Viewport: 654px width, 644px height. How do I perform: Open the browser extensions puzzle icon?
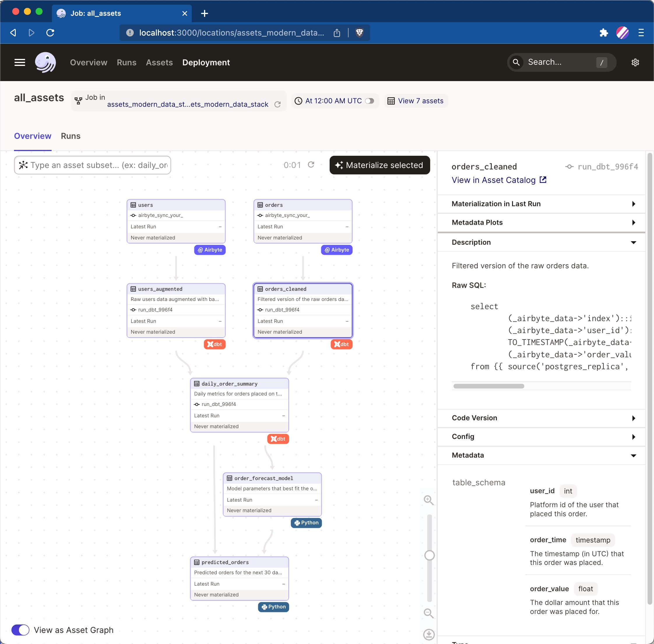point(604,32)
